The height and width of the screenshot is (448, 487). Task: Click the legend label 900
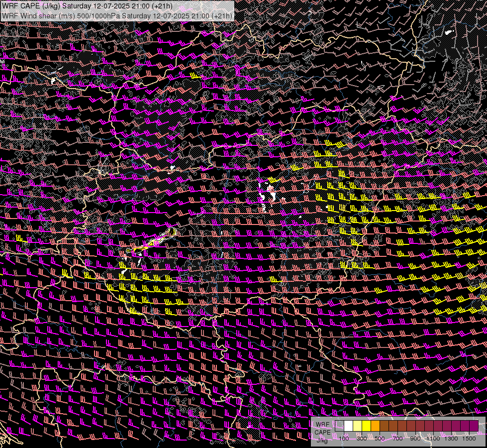(x=415, y=439)
